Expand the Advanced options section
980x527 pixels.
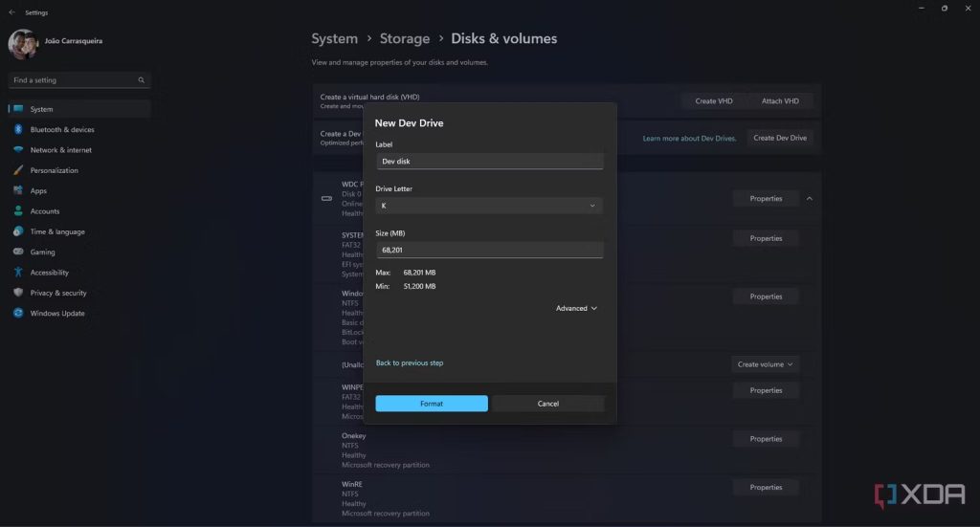pyautogui.click(x=576, y=308)
